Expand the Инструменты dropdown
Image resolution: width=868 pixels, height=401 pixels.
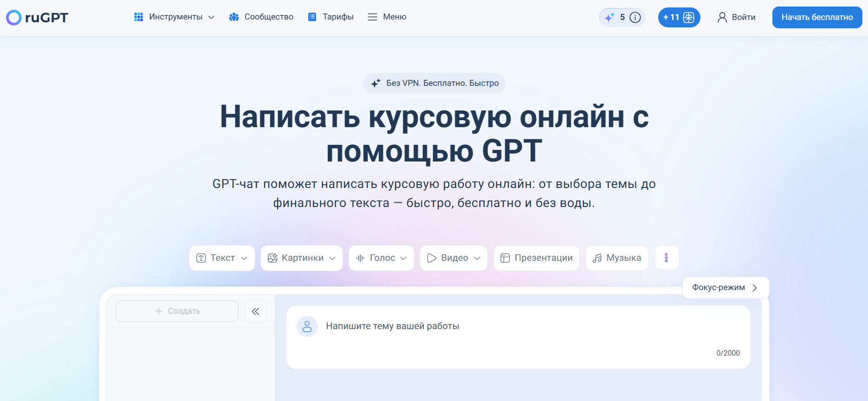pos(175,17)
